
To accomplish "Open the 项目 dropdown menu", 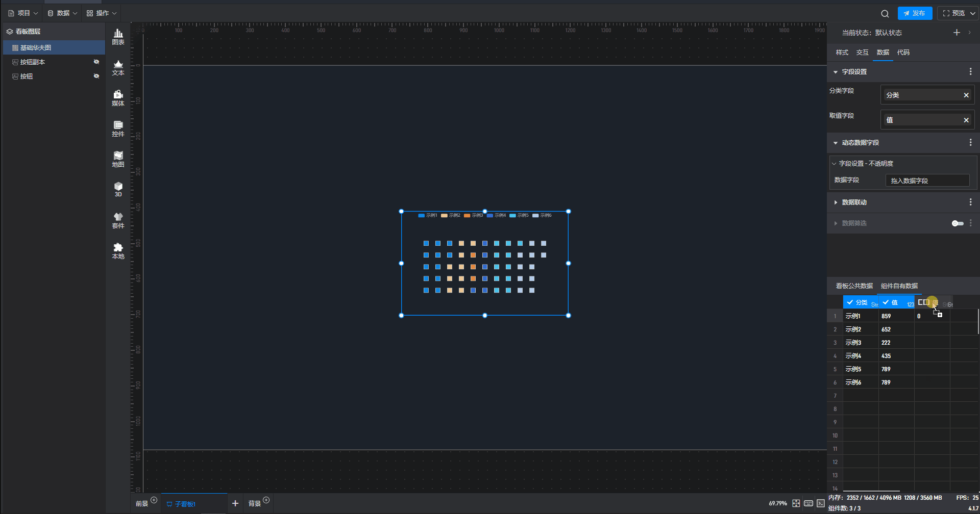I will [23, 13].
